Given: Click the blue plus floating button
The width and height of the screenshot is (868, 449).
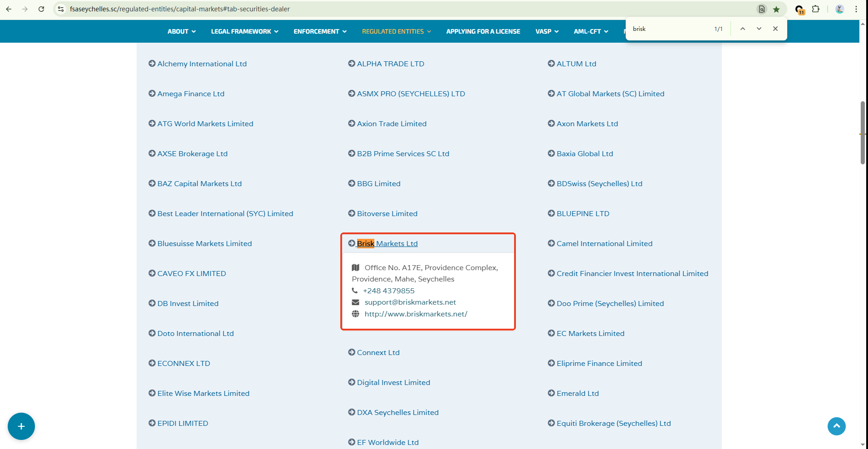Looking at the screenshot, I should [x=21, y=426].
